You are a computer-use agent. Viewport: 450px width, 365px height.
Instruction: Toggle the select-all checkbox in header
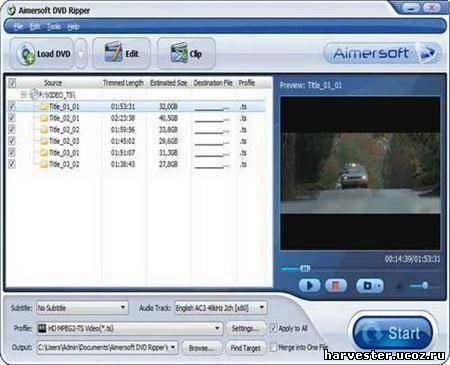[x=12, y=82]
